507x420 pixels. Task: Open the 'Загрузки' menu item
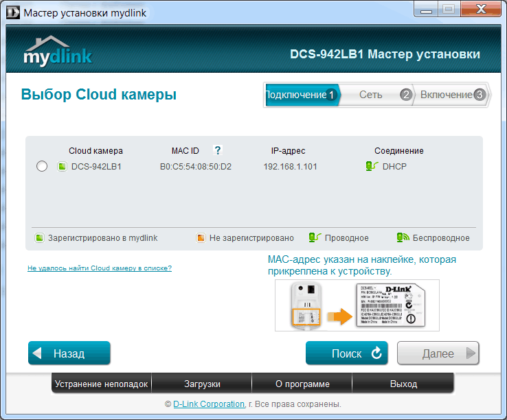(202, 384)
